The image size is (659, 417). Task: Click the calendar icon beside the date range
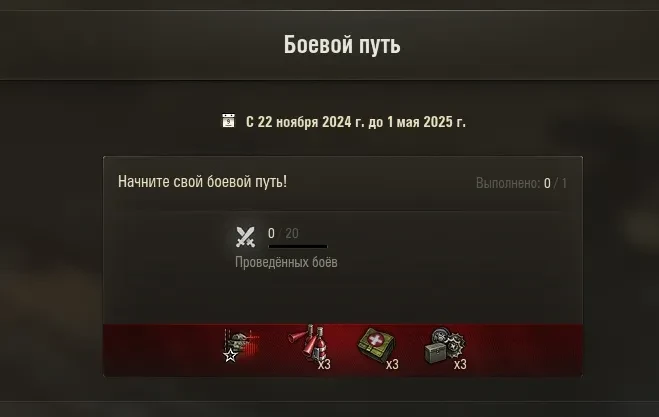pyautogui.click(x=228, y=121)
